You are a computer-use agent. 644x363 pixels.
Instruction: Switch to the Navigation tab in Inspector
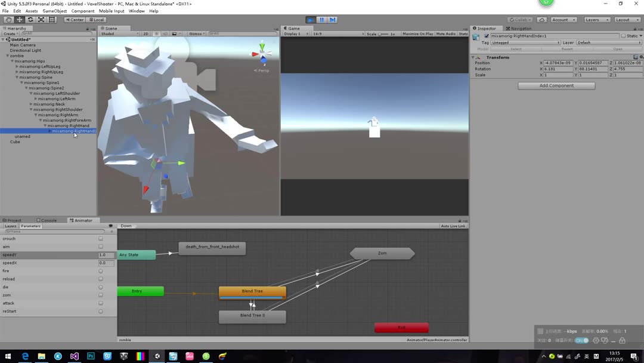click(x=518, y=28)
